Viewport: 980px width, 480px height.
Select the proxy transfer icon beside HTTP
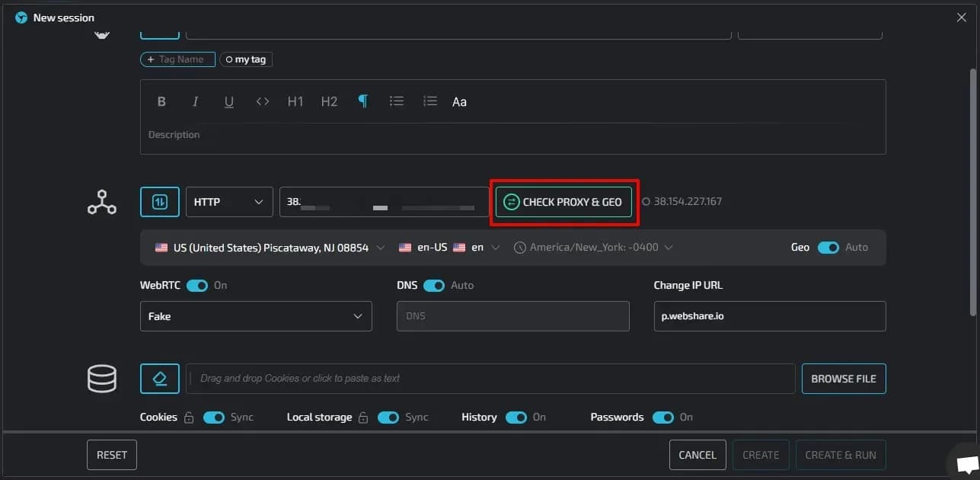159,201
